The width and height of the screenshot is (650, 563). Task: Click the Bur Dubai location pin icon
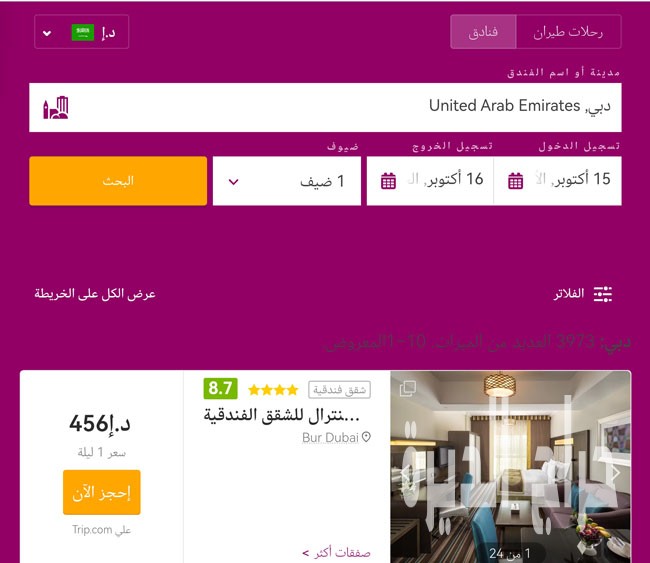pyautogui.click(x=366, y=437)
